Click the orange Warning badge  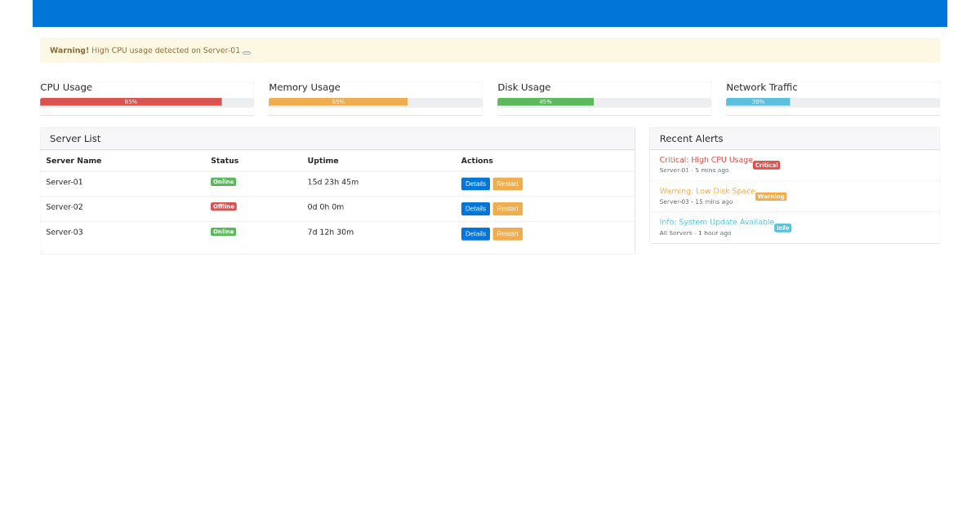tap(771, 197)
